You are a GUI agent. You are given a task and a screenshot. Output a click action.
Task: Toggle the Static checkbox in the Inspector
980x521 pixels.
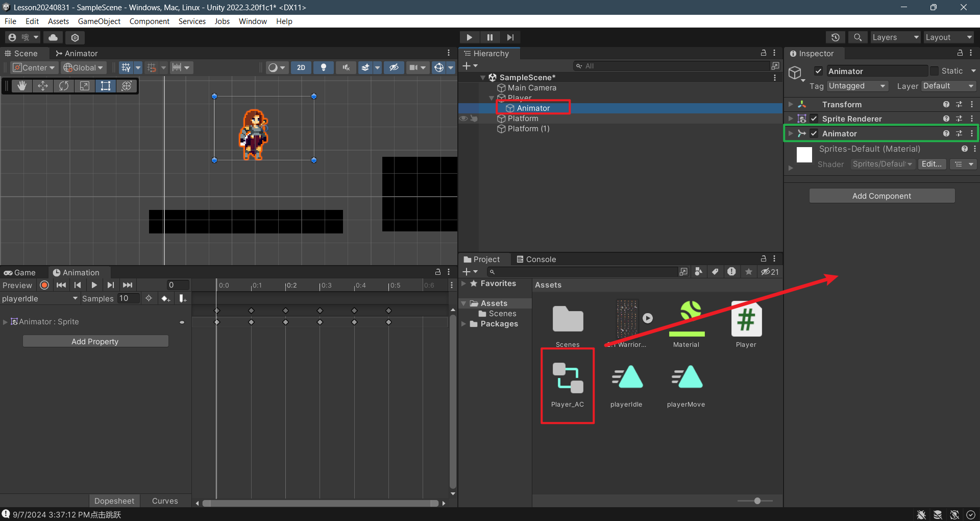click(x=934, y=71)
